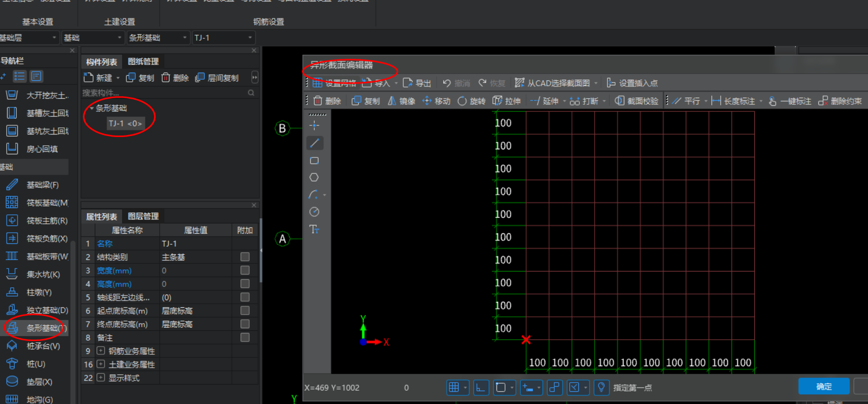868x404 pixels.
Task: Click 一键标注 one-click annotate
Action: click(x=790, y=101)
